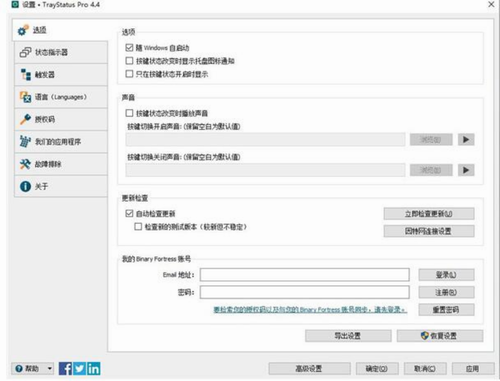
Task: Enable 按键状态改变时播放声音 checkbox
Action: coord(129,113)
